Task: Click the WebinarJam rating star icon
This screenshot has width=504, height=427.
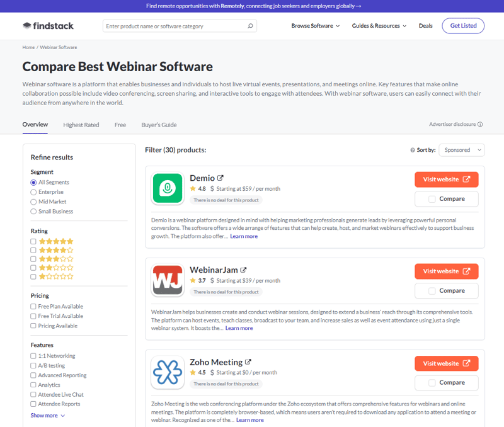Action: 193,280
